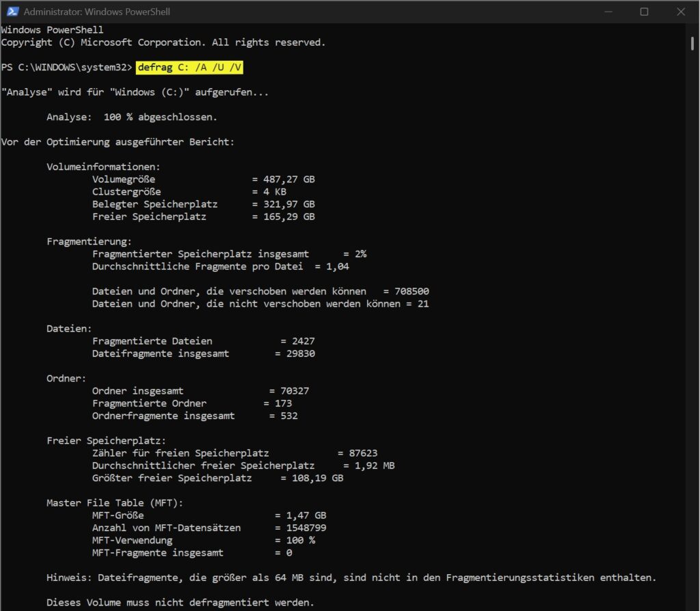This screenshot has height=611, width=700.
Task: Click the PowerShell icon in title bar
Action: pos(12,12)
